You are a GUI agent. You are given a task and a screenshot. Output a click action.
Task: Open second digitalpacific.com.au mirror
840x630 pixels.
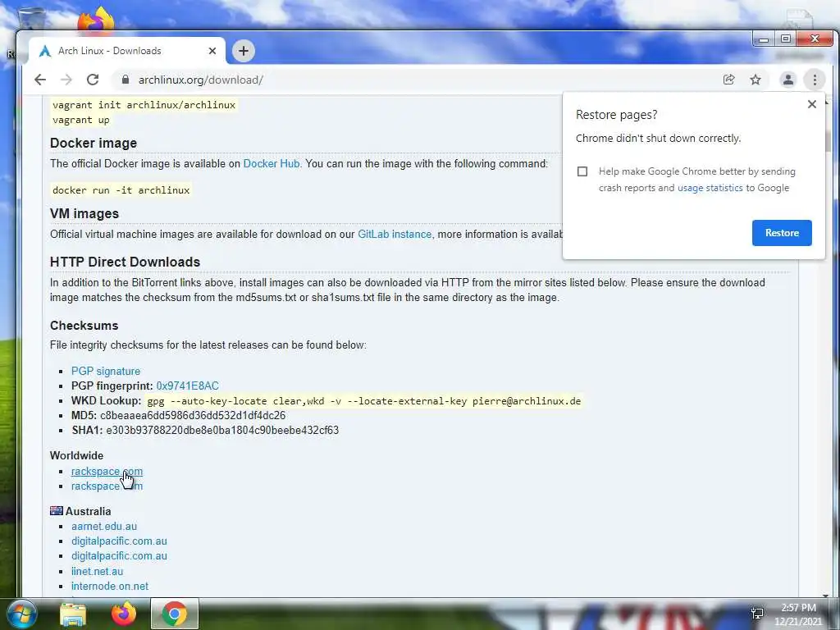119,556
